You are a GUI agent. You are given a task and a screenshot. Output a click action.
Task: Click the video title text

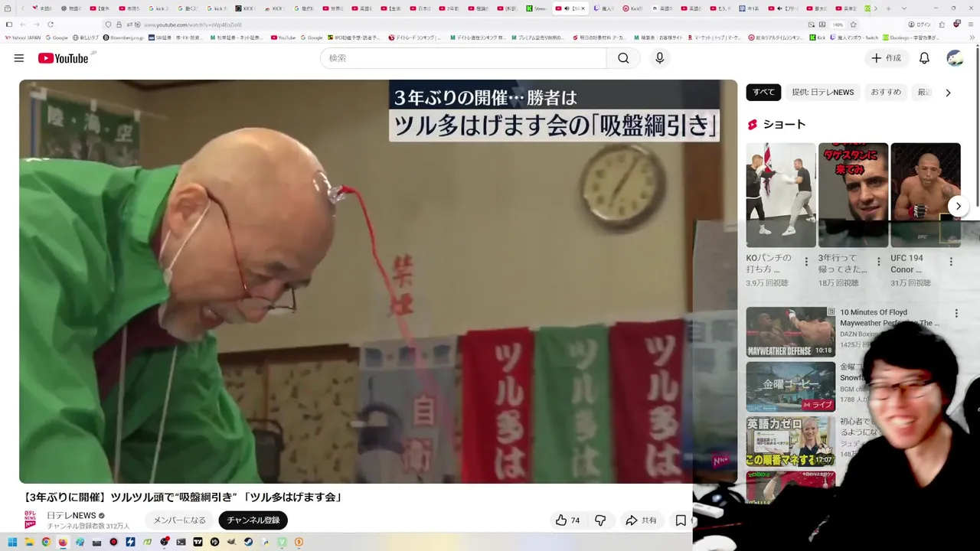tap(182, 497)
